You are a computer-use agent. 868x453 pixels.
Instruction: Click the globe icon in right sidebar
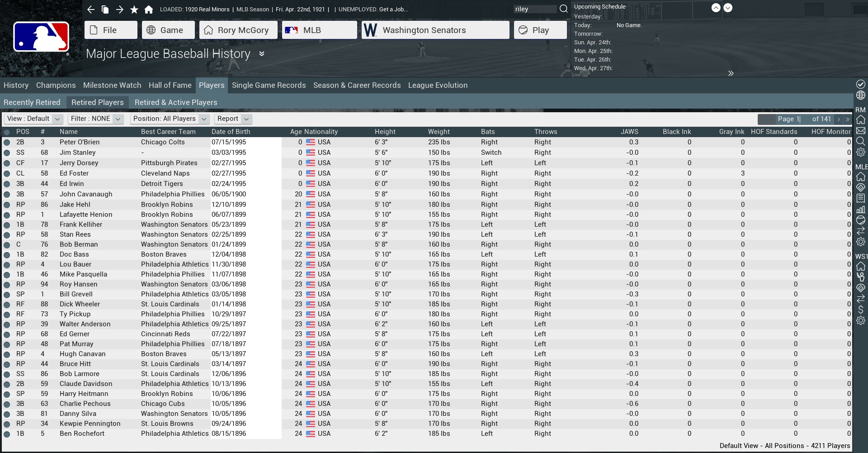pyautogui.click(x=861, y=95)
